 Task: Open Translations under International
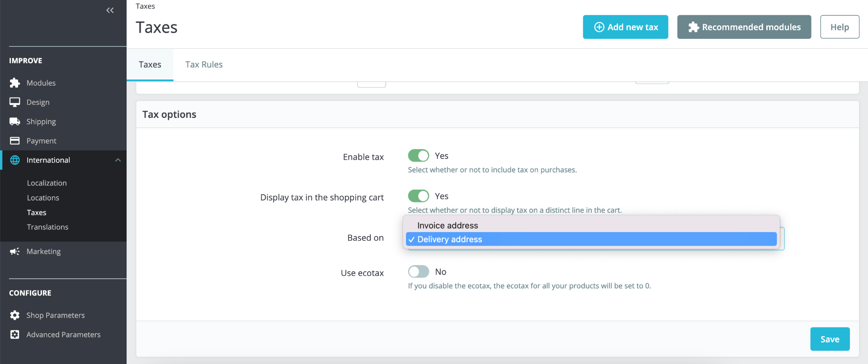[47, 227]
